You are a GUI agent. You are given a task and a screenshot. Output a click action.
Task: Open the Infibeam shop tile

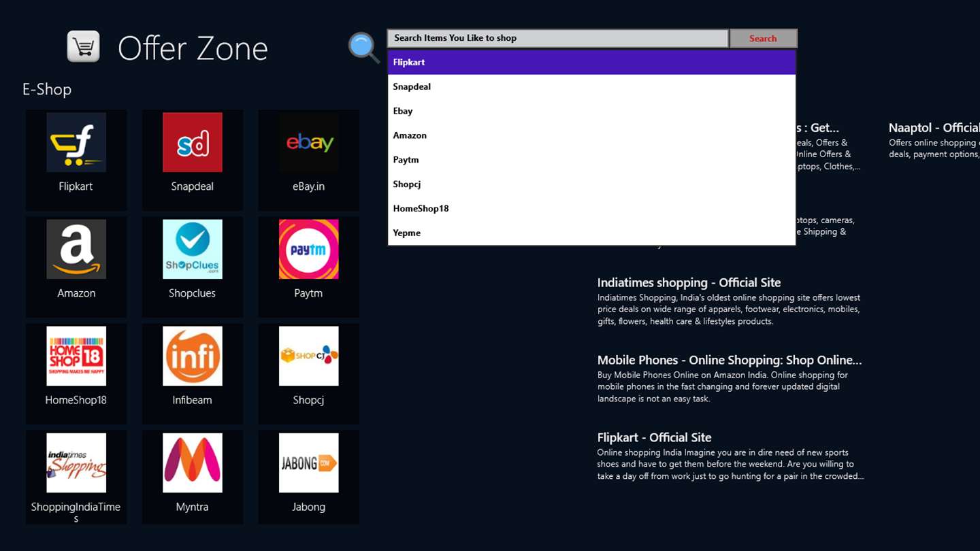pos(193,373)
